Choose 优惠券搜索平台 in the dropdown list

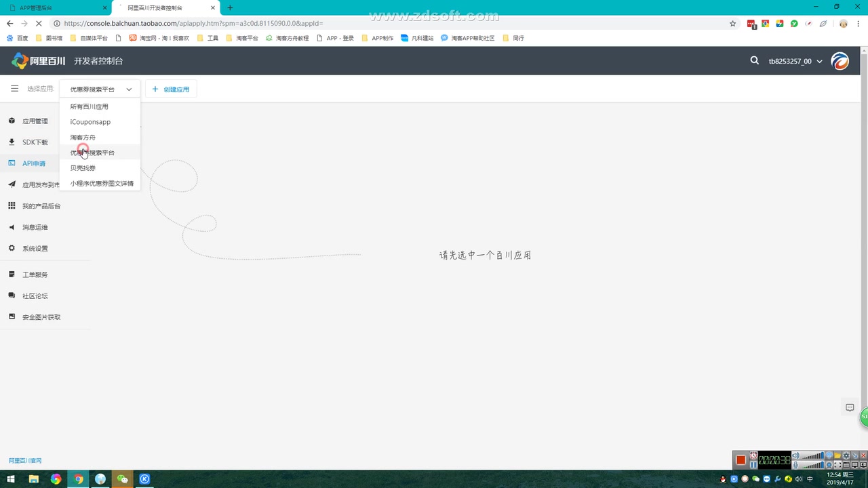pos(100,152)
